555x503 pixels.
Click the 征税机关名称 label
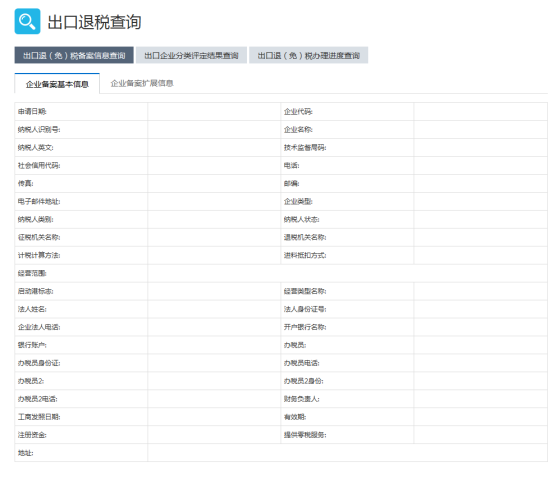click(x=39, y=238)
